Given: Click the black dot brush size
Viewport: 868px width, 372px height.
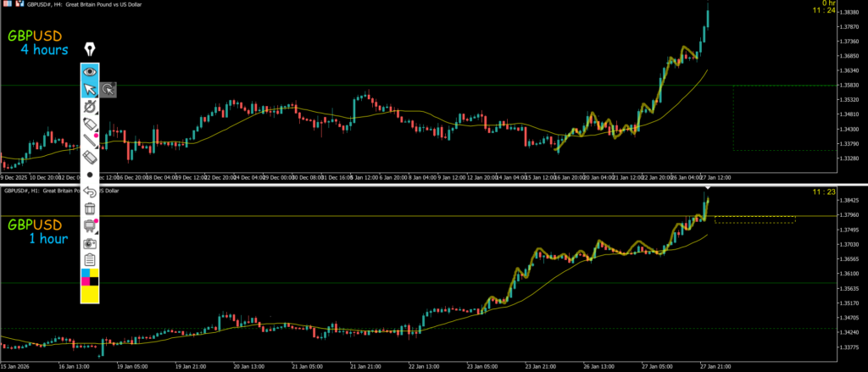Looking at the screenshot, I should tap(90, 174).
